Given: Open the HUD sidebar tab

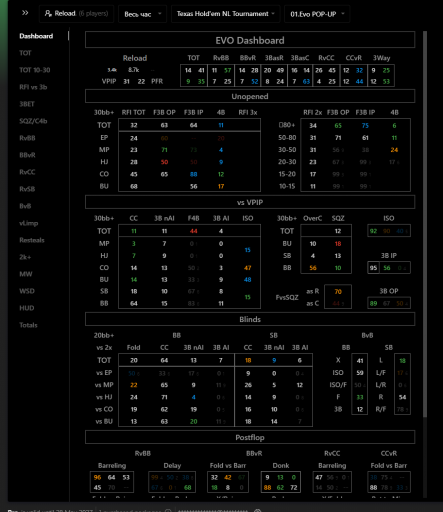Looking at the screenshot, I should coord(27,308).
